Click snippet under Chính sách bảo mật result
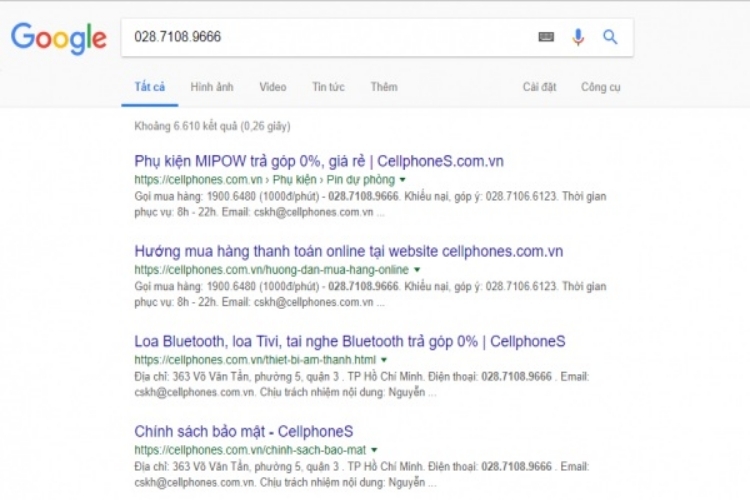Viewport: 750px width, 500px height. (x=362, y=475)
